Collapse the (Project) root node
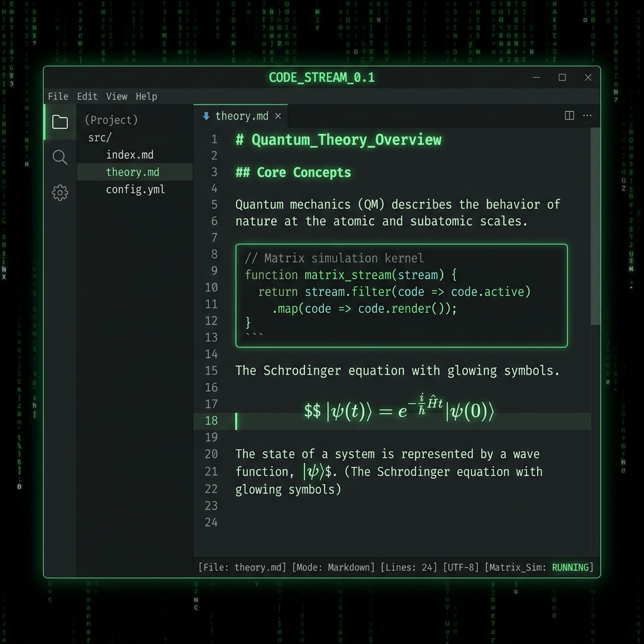The width and height of the screenshot is (644, 644). (x=111, y=120)
